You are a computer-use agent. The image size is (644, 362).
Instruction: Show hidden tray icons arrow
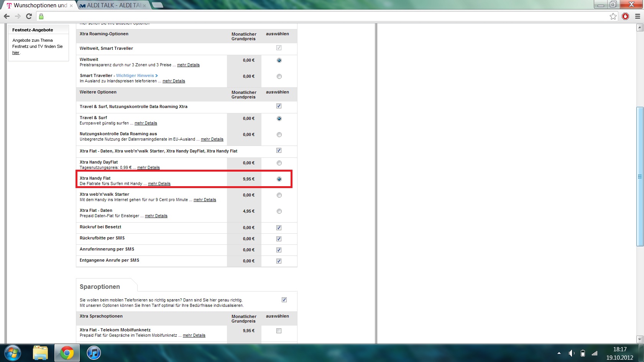pyautogui.click(x=559, y=353)
